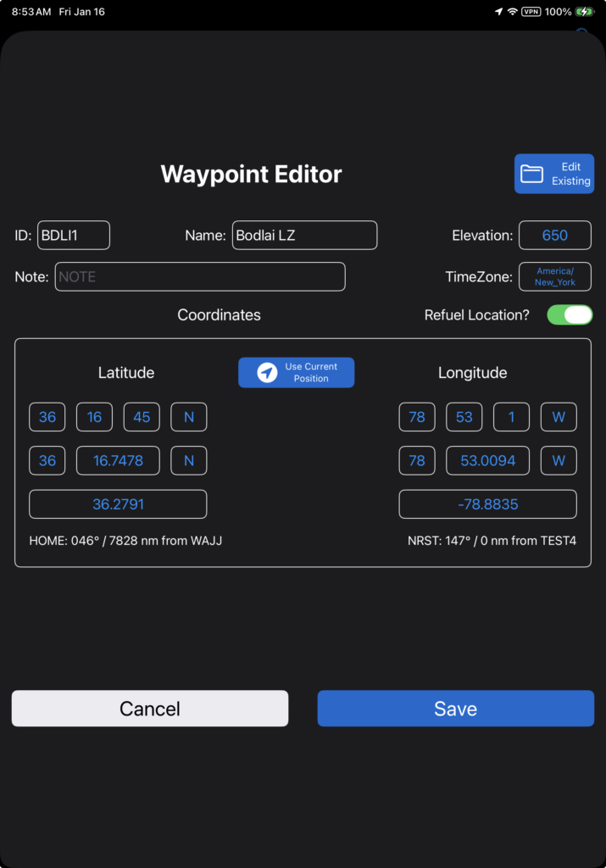The width and height of the screenshot is (606, 868).
Task: Toggle latitude N in decimal minutes row
Action: (x=189, y=460)
